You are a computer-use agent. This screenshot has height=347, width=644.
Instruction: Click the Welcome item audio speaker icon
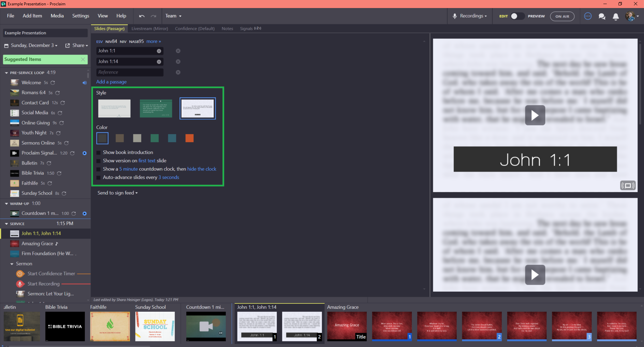point(85,83)
